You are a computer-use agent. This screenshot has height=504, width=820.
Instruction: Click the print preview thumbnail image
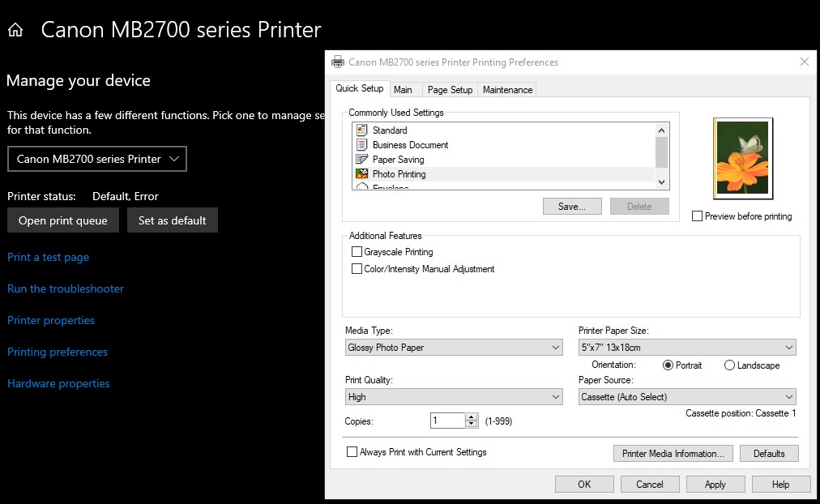[741, 158]
